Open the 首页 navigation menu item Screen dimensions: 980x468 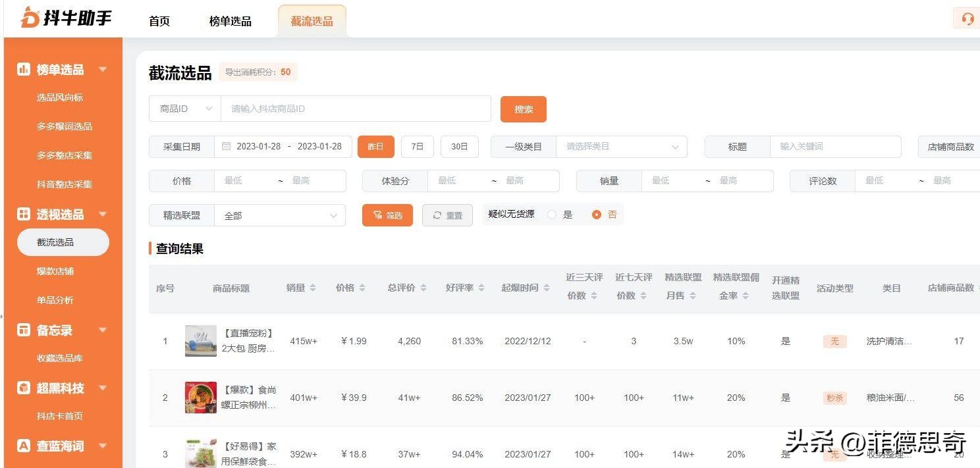(159, 20)
